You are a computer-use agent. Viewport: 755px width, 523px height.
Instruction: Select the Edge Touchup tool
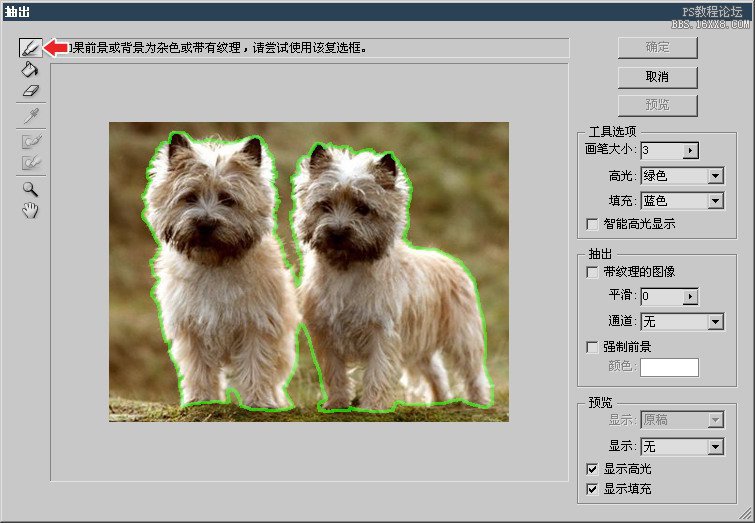tap(31, 162)
